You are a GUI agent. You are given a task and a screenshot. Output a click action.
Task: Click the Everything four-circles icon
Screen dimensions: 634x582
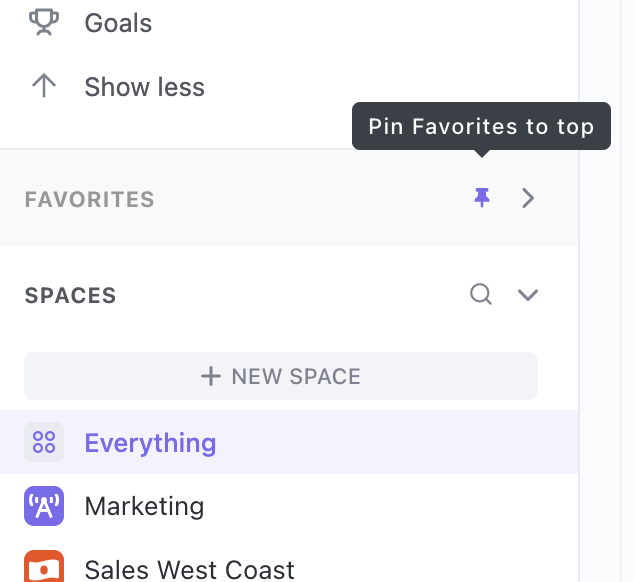[44, 442]
